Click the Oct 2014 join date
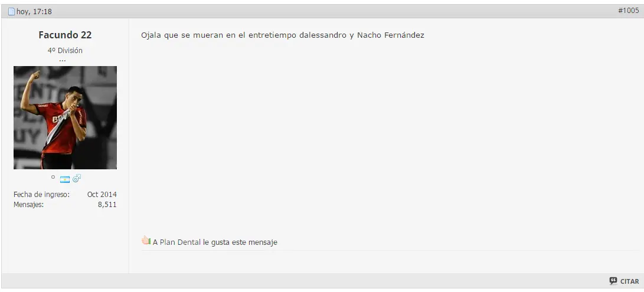 point(102,194)
